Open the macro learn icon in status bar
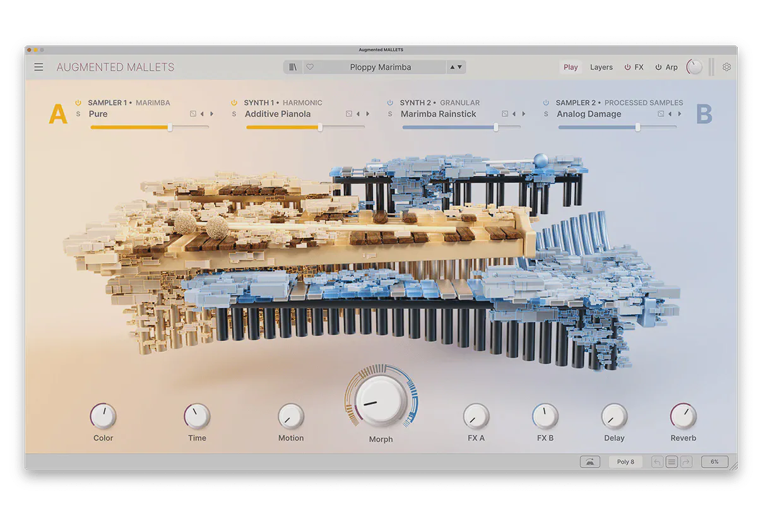763x532 pixels. click(589, 462)
